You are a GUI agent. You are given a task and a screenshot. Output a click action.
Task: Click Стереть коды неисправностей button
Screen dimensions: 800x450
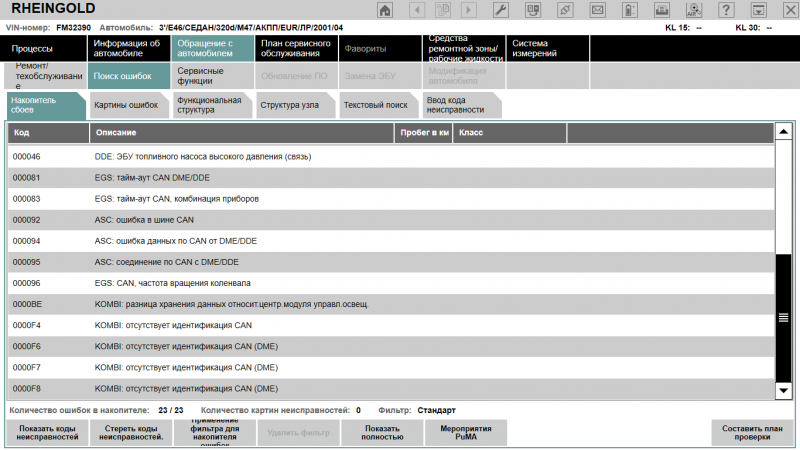(131, 433)
